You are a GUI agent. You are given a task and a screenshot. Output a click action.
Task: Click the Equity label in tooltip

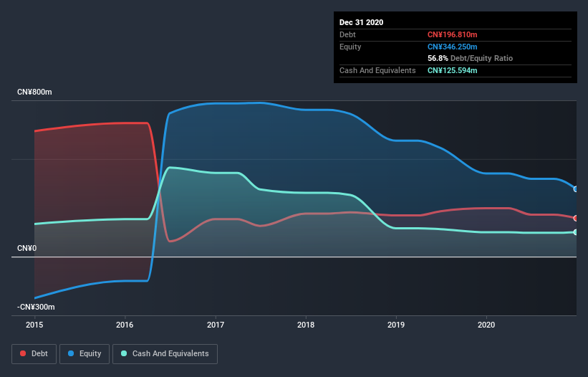click(350, 47)
